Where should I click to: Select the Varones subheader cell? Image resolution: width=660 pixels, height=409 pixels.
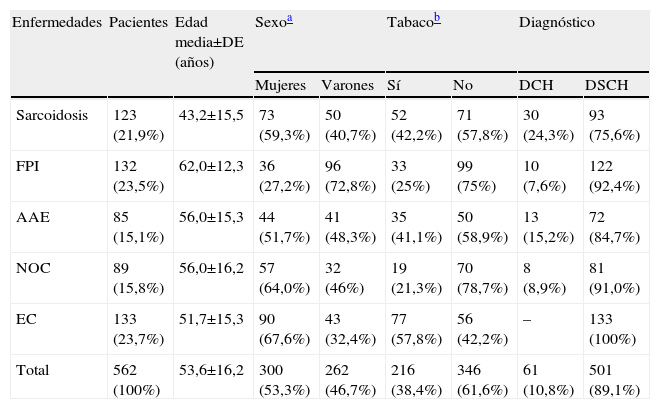click(x=347, y=86)
